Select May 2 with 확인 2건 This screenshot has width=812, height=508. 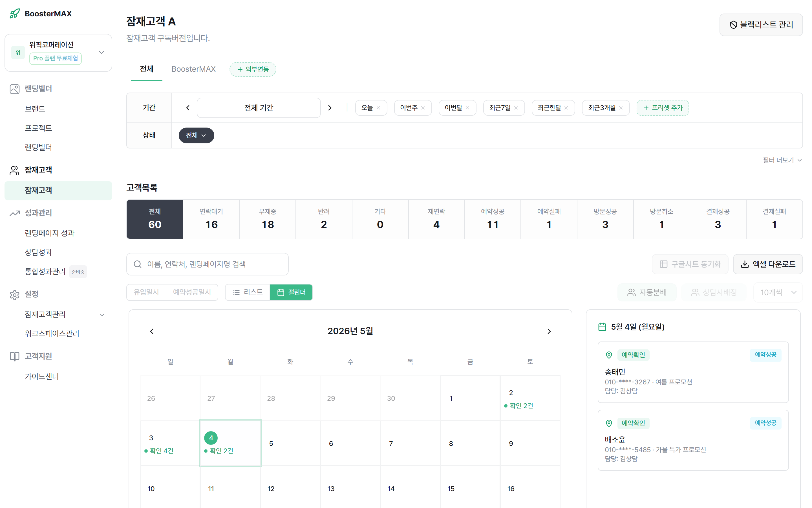[530, 398]
